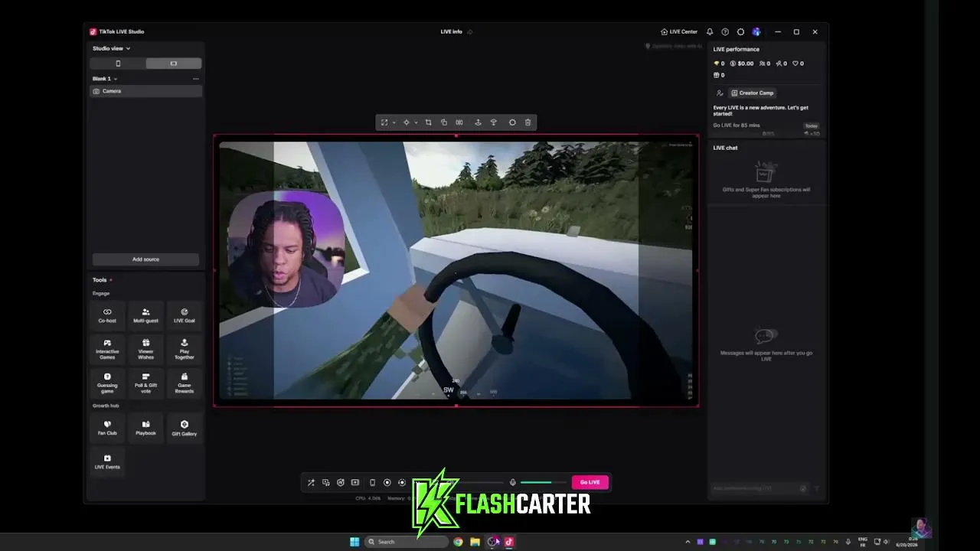This screenshot has height=551, width=980.
Task: Click the Add source button
Action: [x=145, y=259]
